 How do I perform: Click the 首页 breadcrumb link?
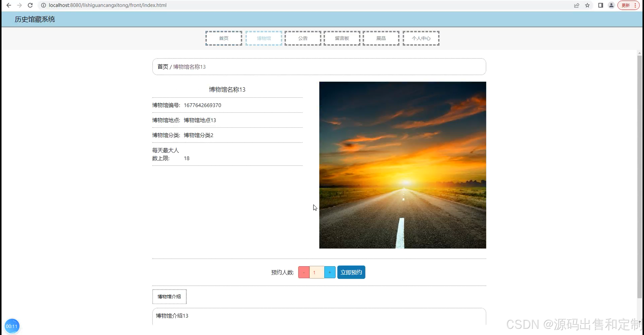(163, 67)
